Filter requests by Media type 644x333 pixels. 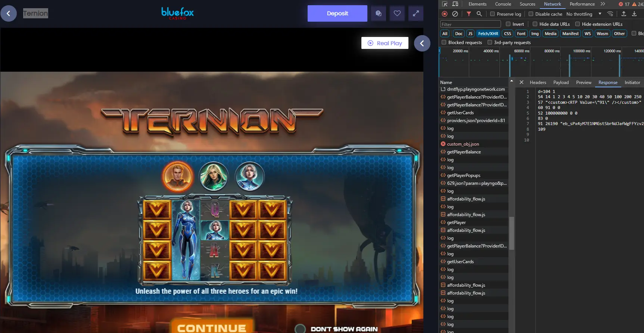[551, 34]
